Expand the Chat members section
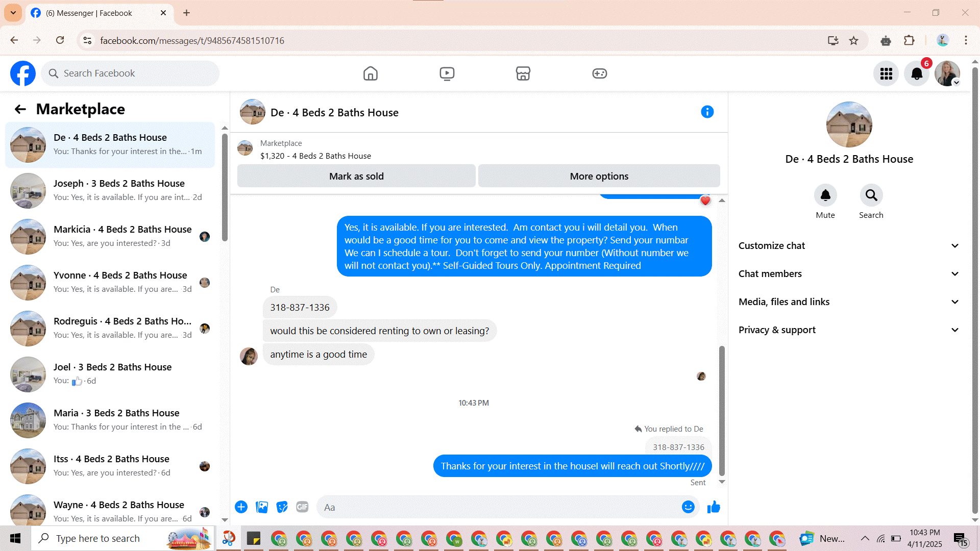This screenshot has width=980, height=551. (849, 274)
